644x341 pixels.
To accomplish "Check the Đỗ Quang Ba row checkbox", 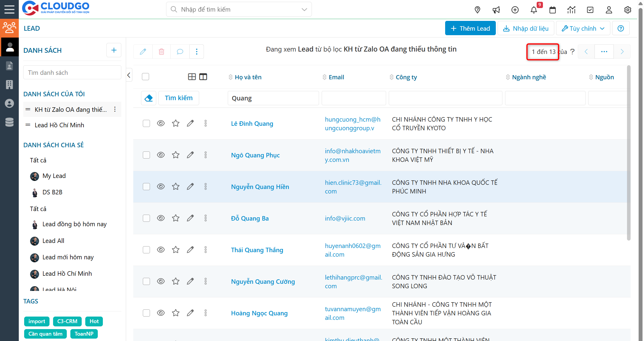I will click(146, 218).
